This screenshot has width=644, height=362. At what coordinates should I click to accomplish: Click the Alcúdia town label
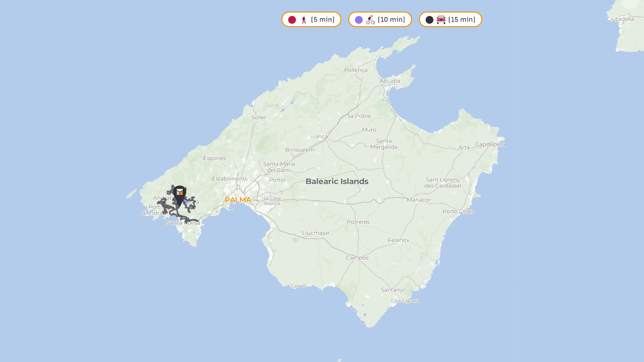(x=390, y=81)
